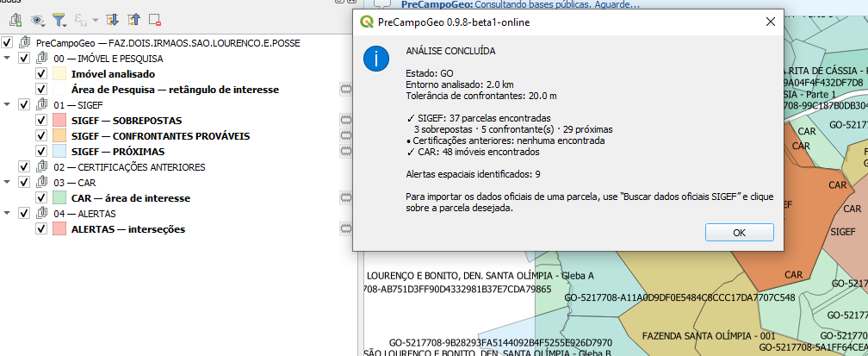Toggle the 04 — ALERTAS group checkbox
The height and width of the screenshot is (356, 868).
point(24,214)
